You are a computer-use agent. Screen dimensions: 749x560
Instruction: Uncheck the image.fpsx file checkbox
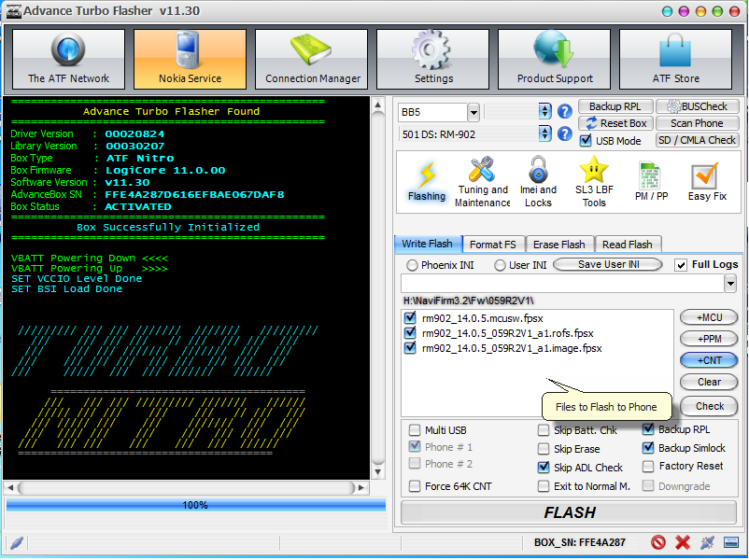pos(410,348)
